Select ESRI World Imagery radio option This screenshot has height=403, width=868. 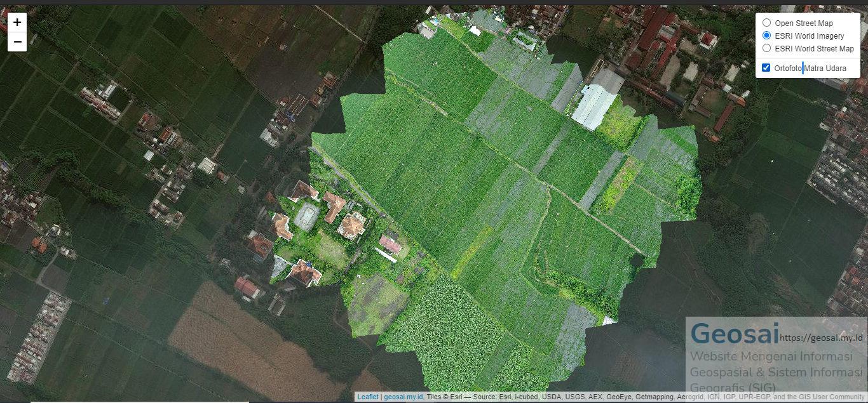coord(766,36)
